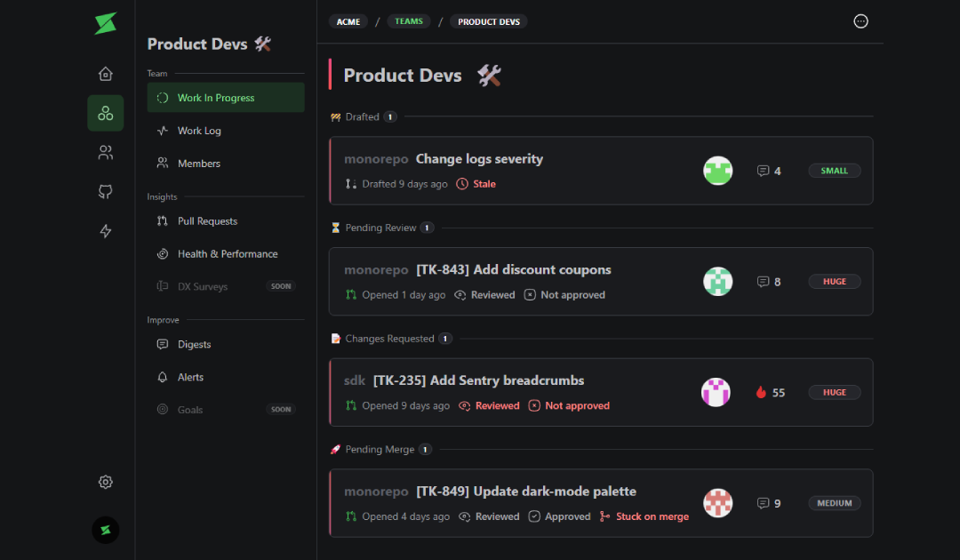Click the GitHub icon in the sidebar

tap(106, 192)
